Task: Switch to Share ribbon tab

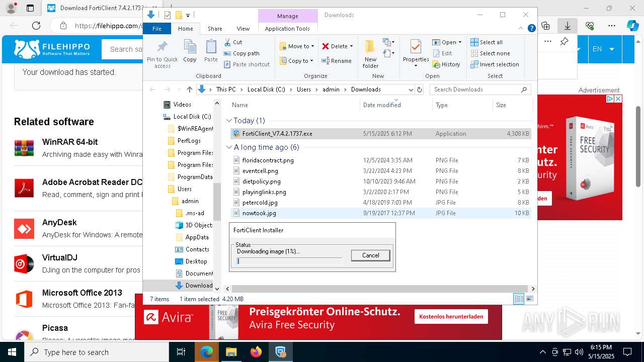Action: [215, 29]
